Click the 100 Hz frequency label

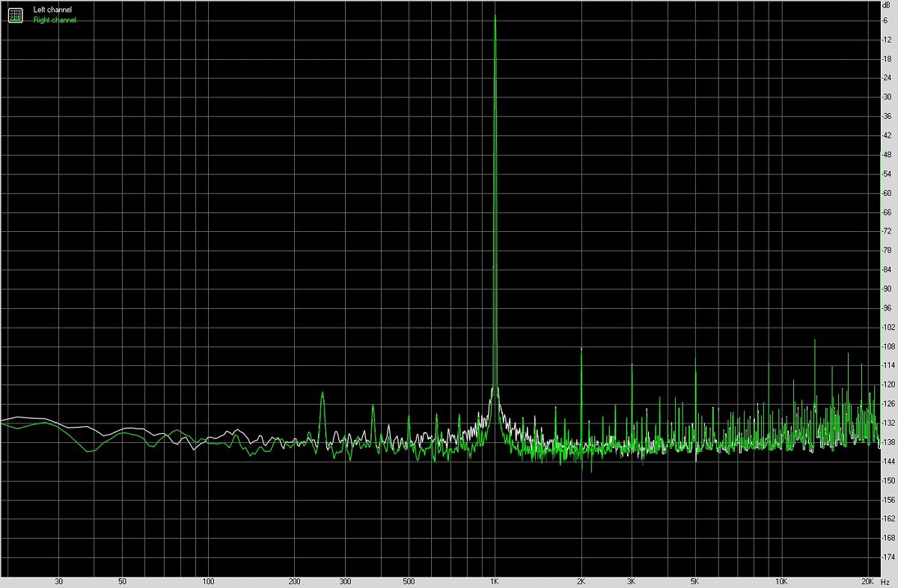(x=208, y=581)
